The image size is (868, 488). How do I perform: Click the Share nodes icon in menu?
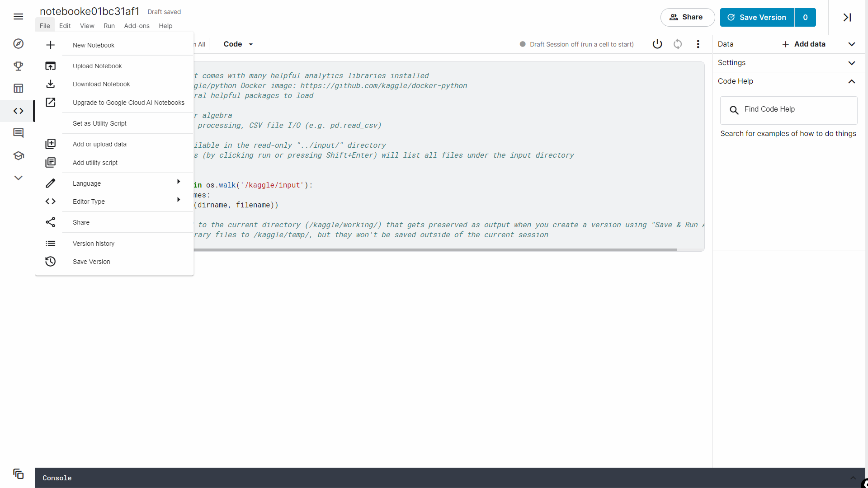pos(51,222)
